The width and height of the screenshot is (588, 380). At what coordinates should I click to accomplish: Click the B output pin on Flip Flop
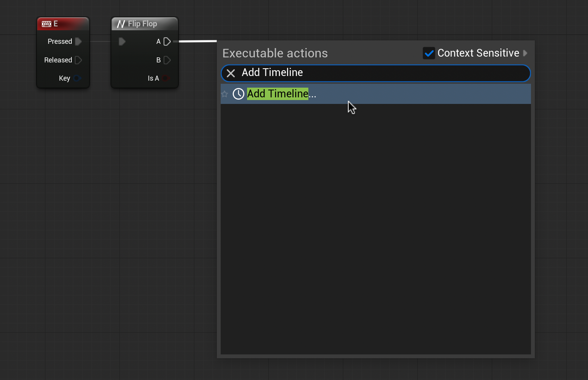point(167,60)
